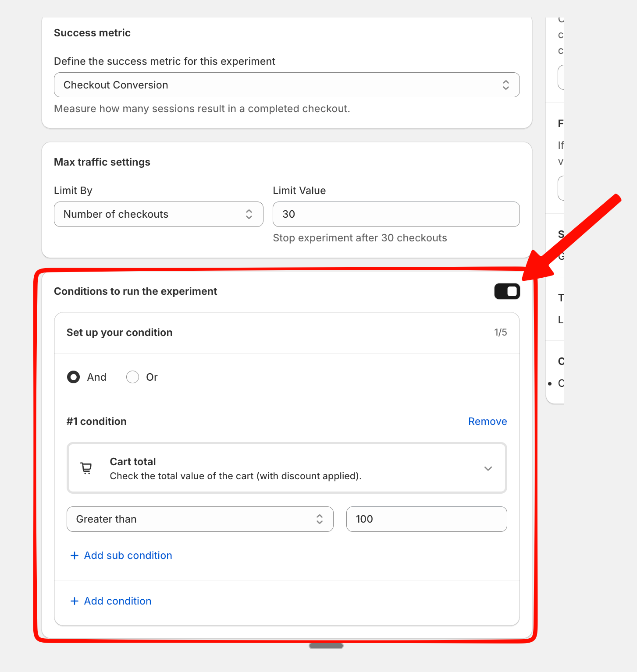Click the Add sub condition link text

click(128, 555)
